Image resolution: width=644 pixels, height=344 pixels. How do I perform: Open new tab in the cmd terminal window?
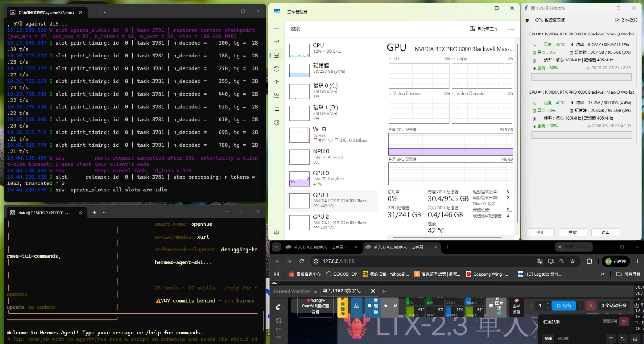95,12
